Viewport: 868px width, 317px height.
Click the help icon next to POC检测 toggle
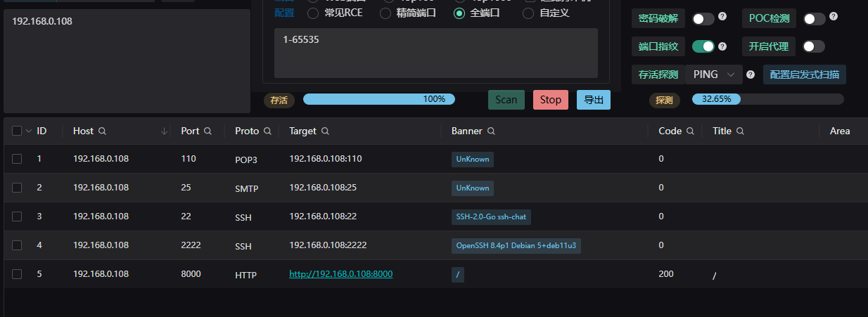834,16
